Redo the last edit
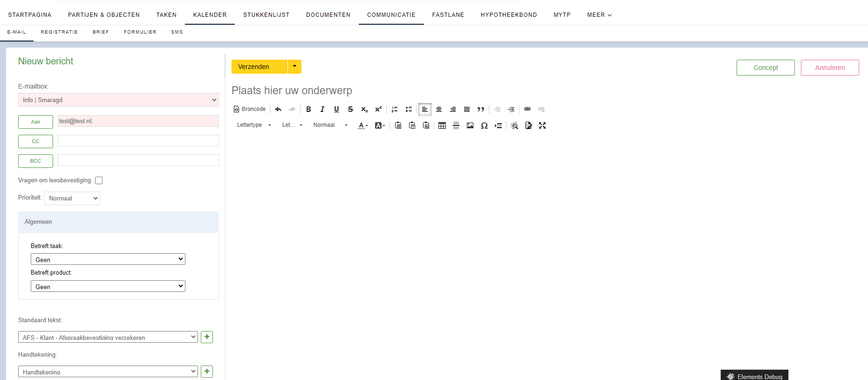868x380 pixels. [292, 109]
